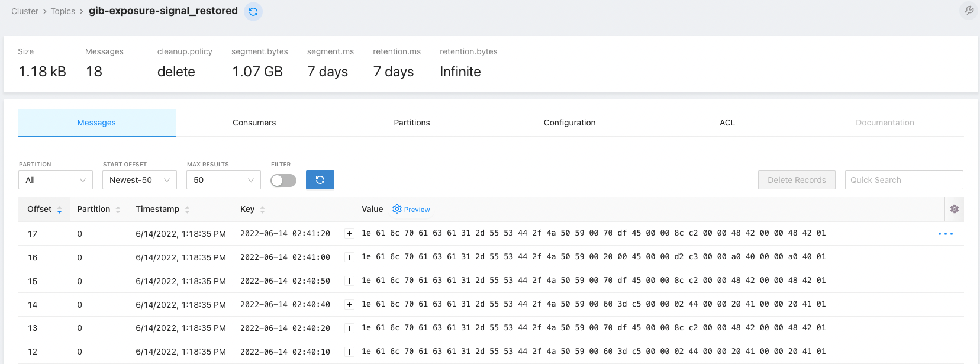Switch to the Configuration tab
980x364 pixels.
[569, 123]
